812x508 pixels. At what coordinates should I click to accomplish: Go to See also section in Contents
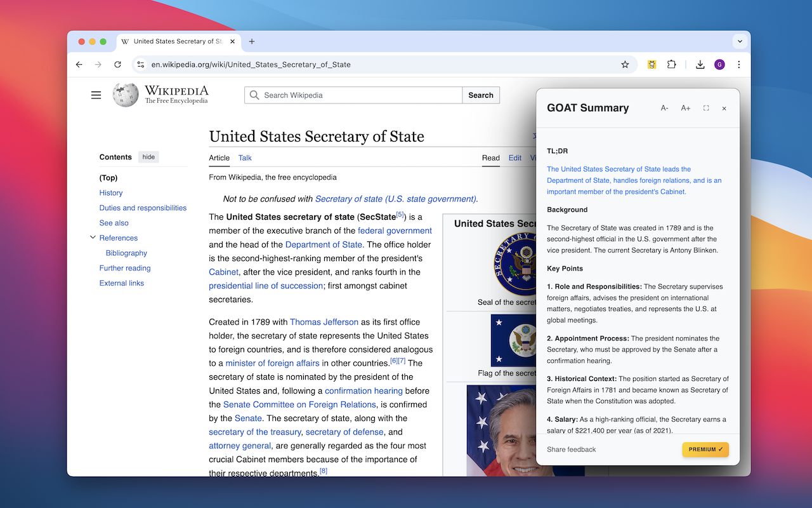(x=114, y=223)
